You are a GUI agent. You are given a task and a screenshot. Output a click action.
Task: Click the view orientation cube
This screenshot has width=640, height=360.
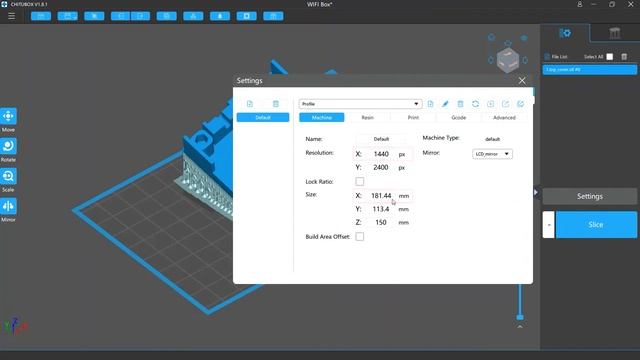[508, 60]
